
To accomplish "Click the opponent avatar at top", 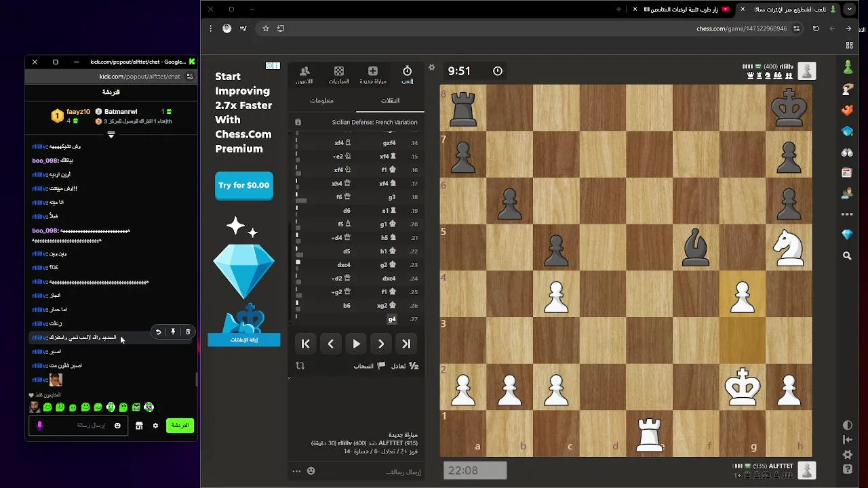I will [806, 71].
